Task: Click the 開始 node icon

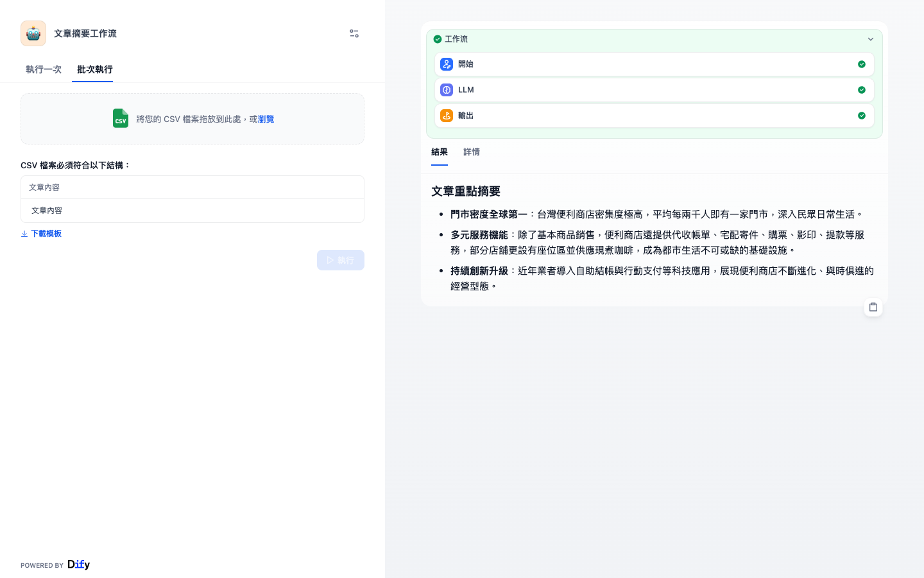Action: pos(447,64)
